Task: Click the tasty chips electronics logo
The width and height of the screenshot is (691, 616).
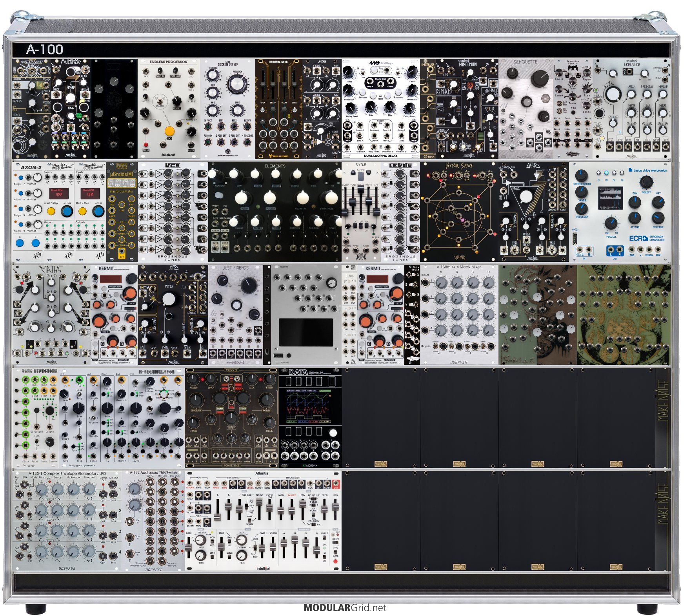Action: click(x=647, y=170)
